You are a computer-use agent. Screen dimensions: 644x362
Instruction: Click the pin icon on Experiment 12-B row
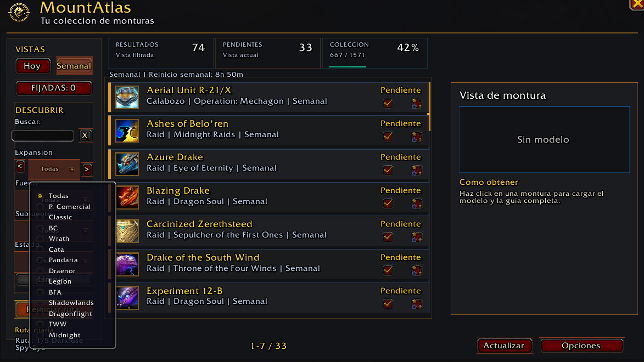click(x=417, y=304)
